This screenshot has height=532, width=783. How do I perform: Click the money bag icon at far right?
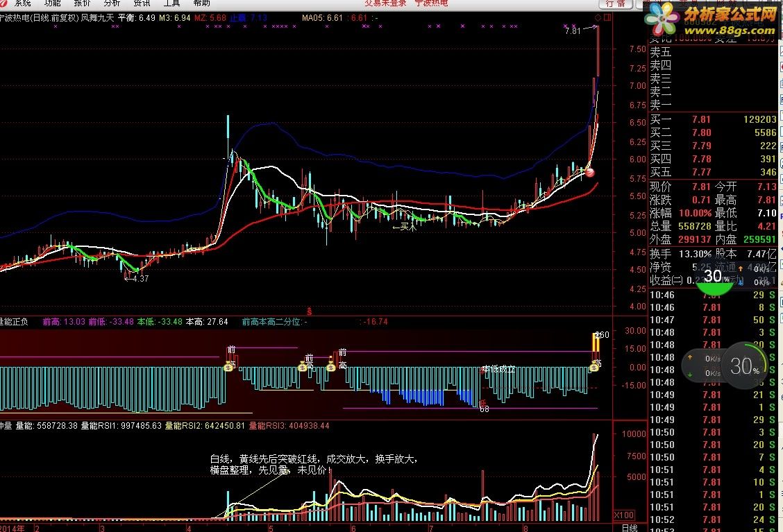tap(593, 368)
